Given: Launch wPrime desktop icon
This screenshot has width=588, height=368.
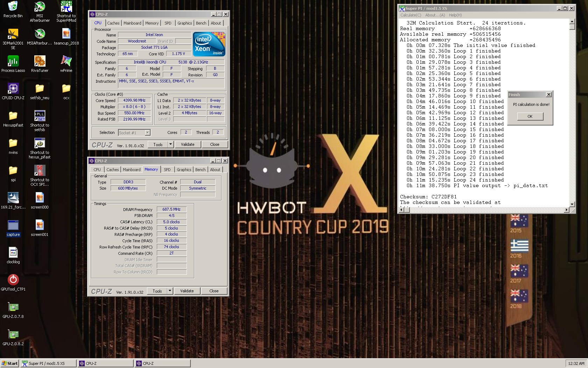Looking at the screenshot, I should tap(66, 64).
